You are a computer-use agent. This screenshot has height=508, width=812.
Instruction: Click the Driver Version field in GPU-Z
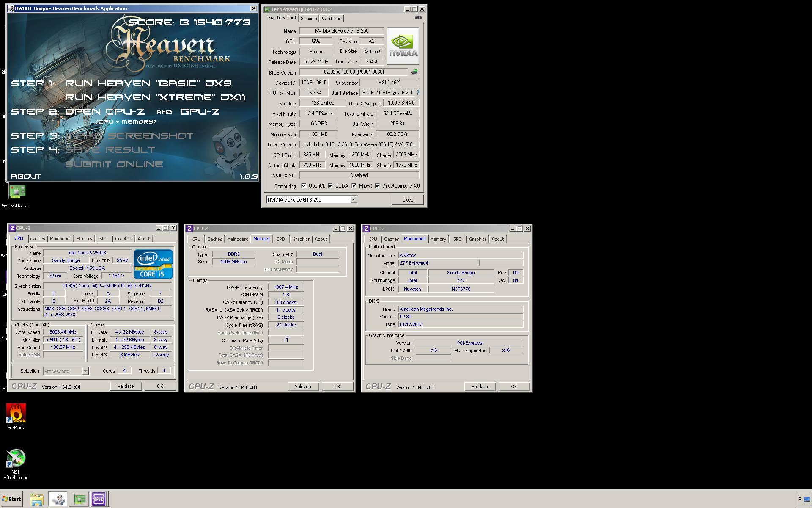pyautogui.click(x=359, y=144)
